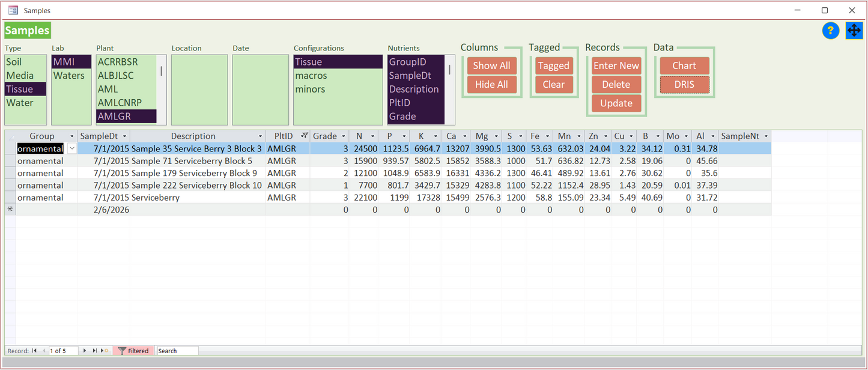Image resolution: width=868 pixels, height=370 pixels.
Task: Toggle AMLGR in the Plant list
Action: pyautogui.click(x=126, y=117)
